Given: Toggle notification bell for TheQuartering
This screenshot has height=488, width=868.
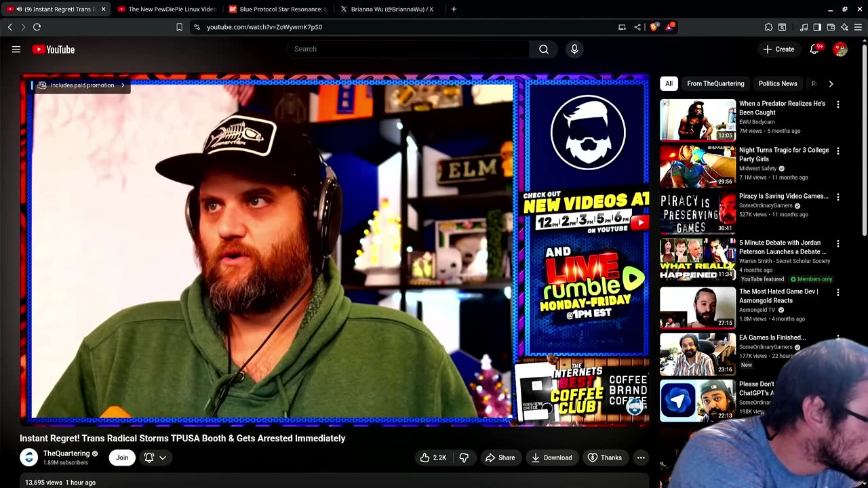Looking at the screenshot, I should tap(149, 457).
